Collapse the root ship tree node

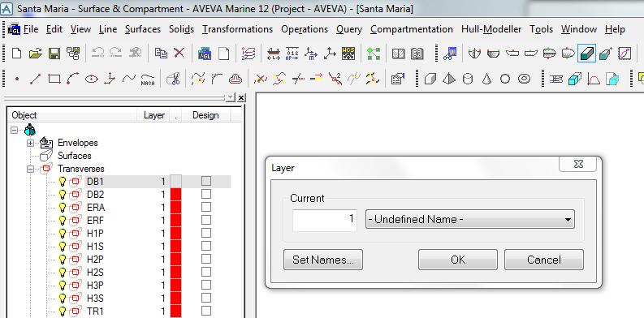(15, 130)
